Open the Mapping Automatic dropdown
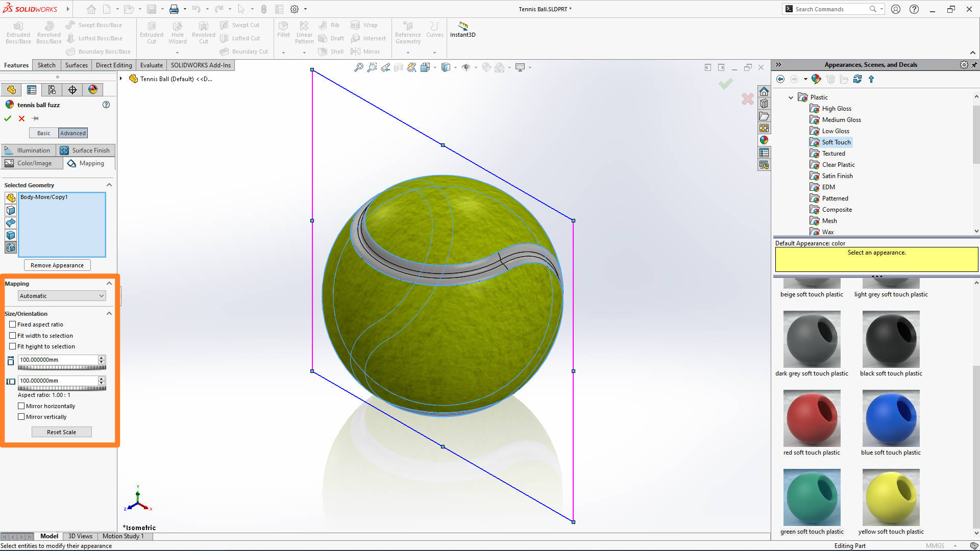Image resolution: width=980 pixels, height=551 pixels. pyautogui.click(x=61, y=295)
